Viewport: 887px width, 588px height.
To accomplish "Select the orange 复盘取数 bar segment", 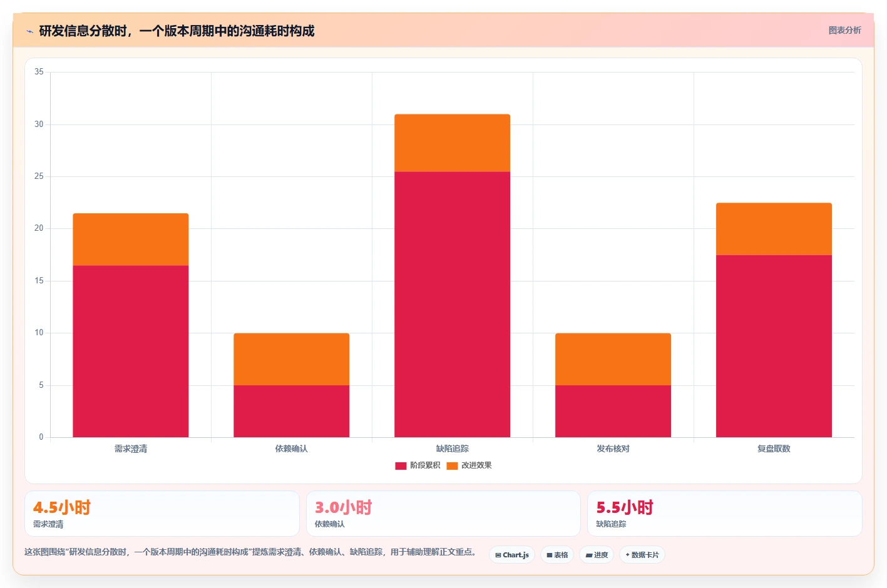I will (774, 229).
